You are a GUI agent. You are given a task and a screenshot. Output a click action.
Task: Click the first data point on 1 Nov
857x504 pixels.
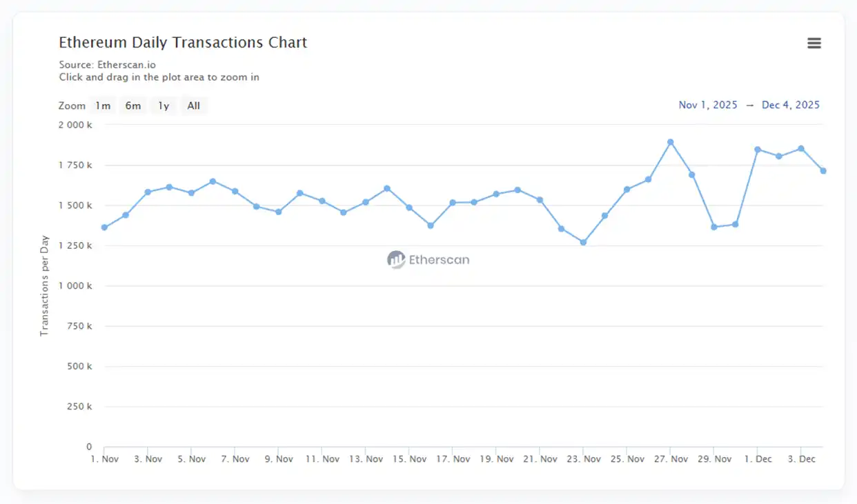pos(104,228)
